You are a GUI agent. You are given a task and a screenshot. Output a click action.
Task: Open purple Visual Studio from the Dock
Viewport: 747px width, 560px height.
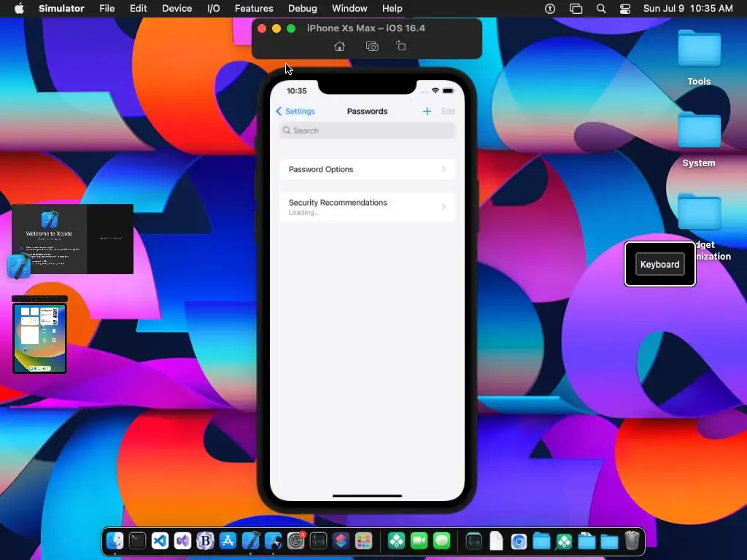pyautogui.click(x=183, y=541)
